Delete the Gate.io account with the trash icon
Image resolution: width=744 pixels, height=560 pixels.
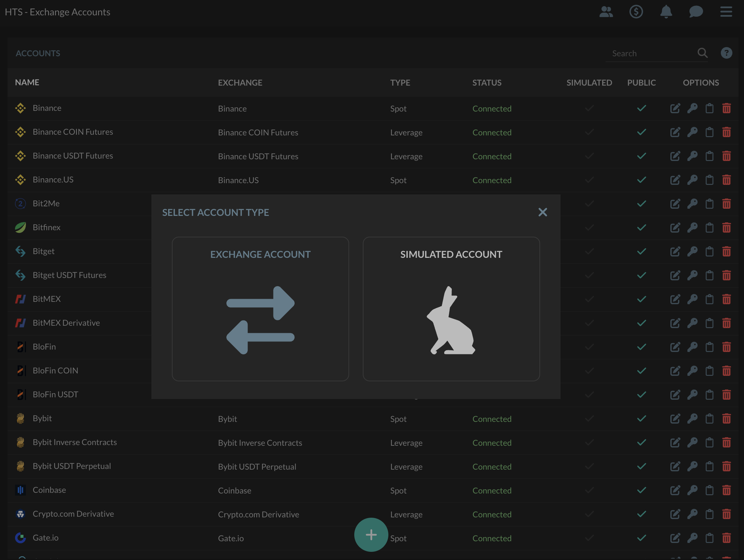tap(727, 538)
